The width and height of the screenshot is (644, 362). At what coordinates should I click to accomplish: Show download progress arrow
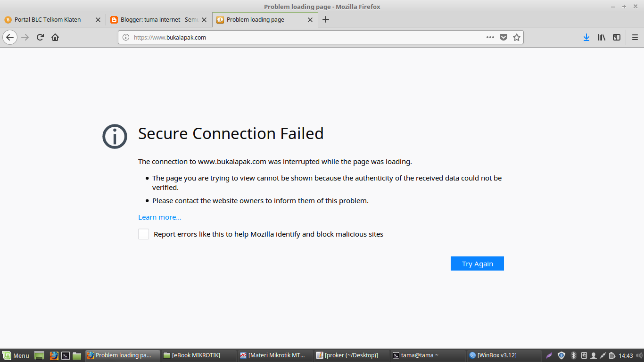(x=586, y=37)
